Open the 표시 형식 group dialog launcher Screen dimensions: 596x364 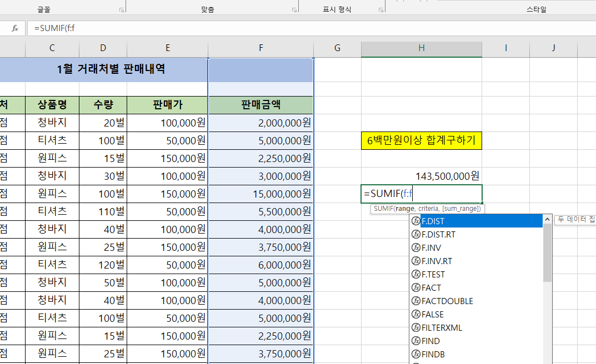pyautogui.click(x=381, y=10)
